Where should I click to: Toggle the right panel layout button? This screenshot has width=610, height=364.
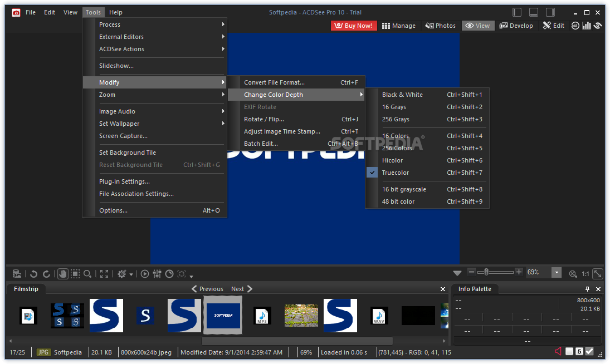click(550, 12)
